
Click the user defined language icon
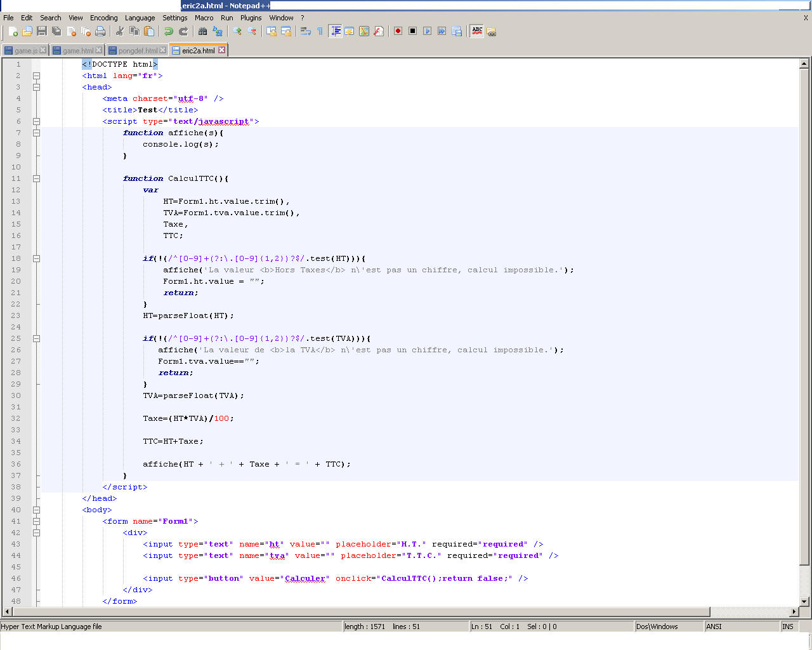click(x=350, y=31)
